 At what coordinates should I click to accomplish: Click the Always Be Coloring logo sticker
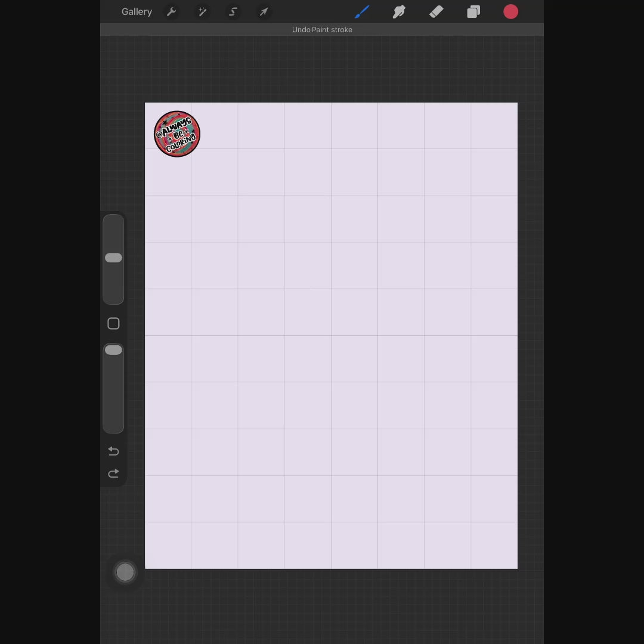tap(177, 134)
